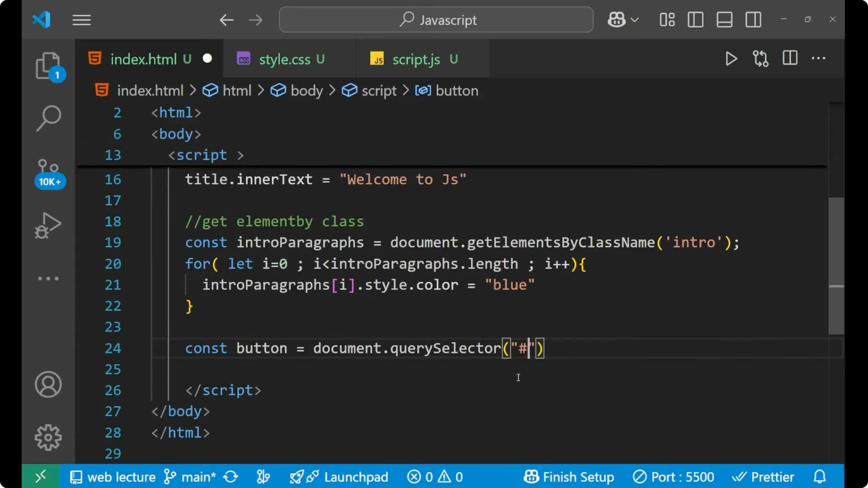868x488 pixels.
Task: Switch to the style.css tab
Action: pos(284,59)
